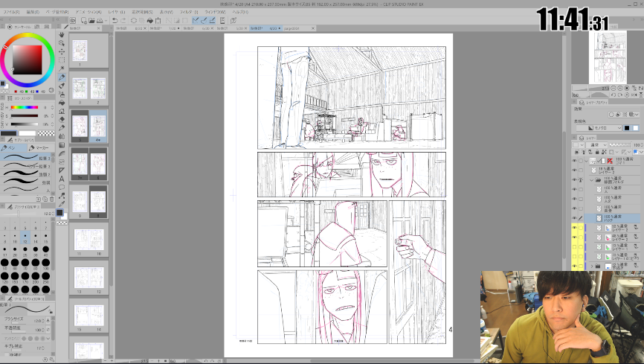The height and width of the screenshot is (364, 644).
Task: Expand the 下絵 folder at the bottom of the layer list
Action: tap(592, 266)
